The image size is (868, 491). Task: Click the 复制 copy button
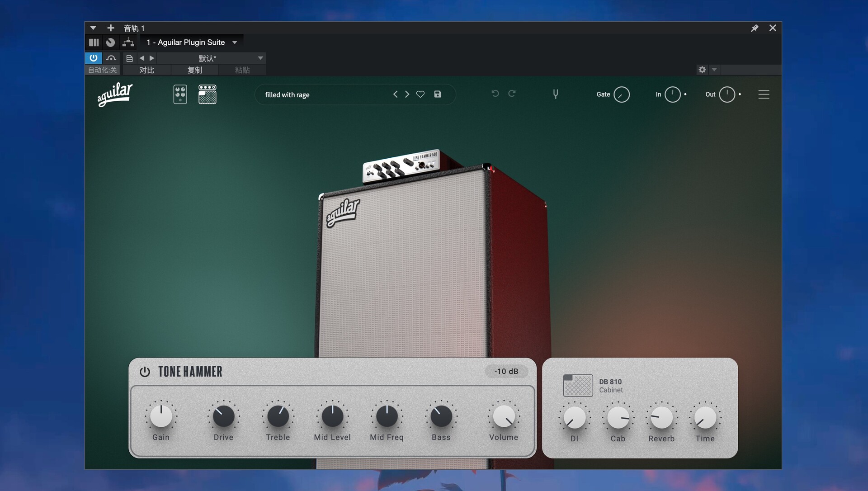195,70
